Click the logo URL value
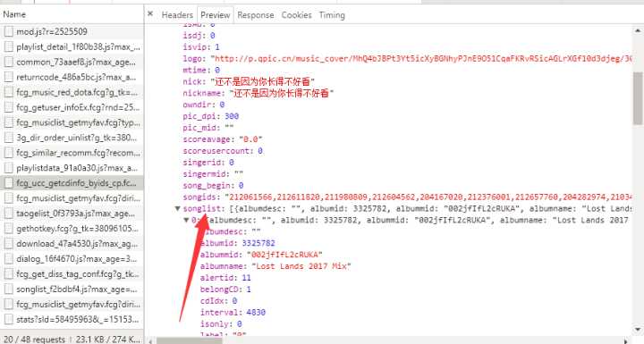 click(x=421, y=59)
